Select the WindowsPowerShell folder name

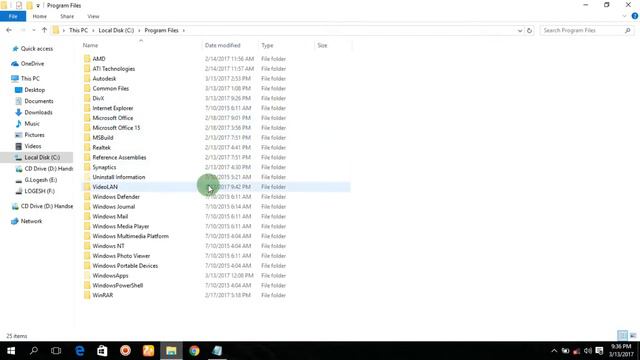tap(118, 285)
